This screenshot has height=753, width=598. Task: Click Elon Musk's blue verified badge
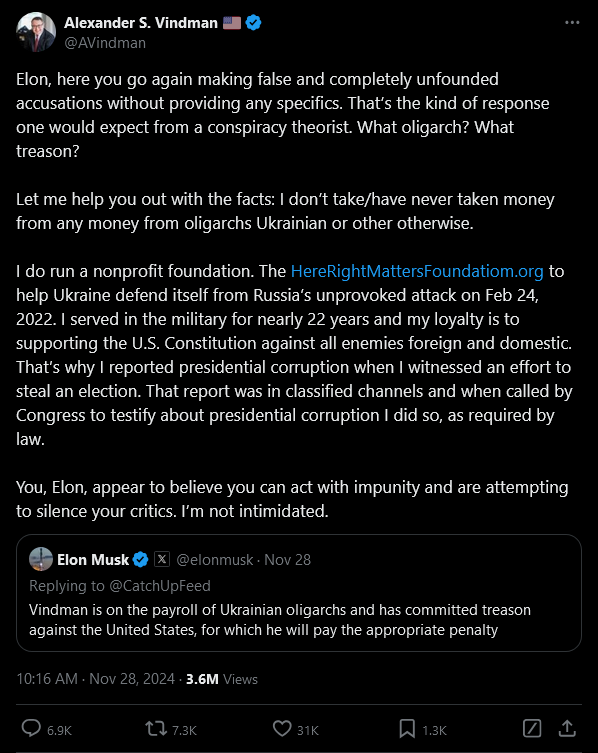coord(140,559)
